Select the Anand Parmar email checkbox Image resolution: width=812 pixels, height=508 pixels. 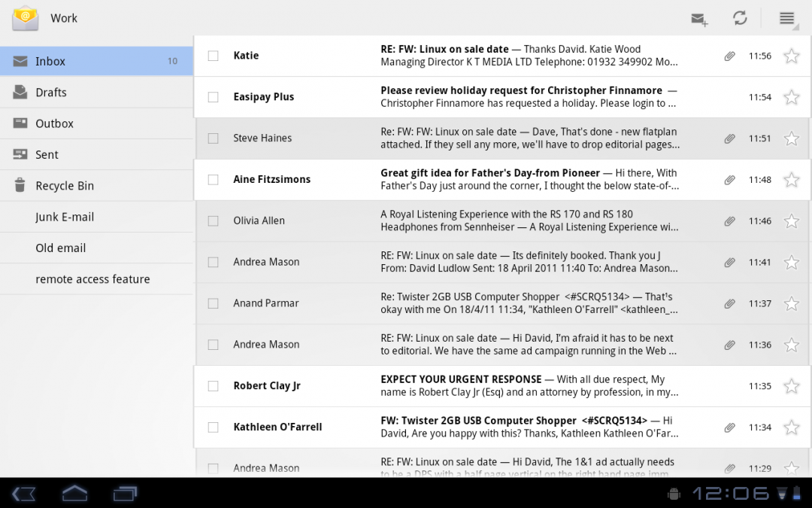213,303
